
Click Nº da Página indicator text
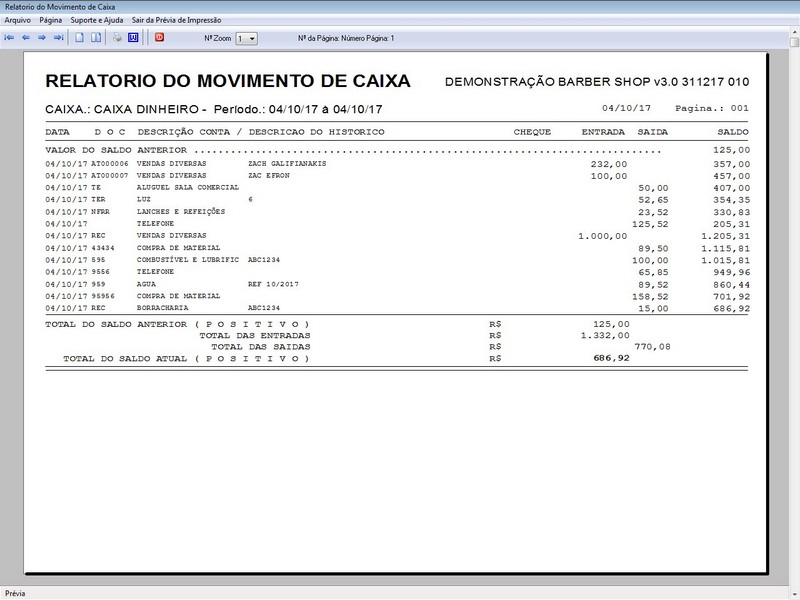346,38
